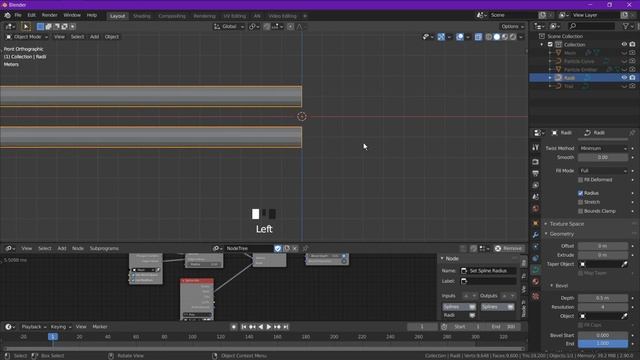The height and width of the screenshot is (360, 640).
Task: Switch to the Shading workspace tab
Action: point(142,16)
